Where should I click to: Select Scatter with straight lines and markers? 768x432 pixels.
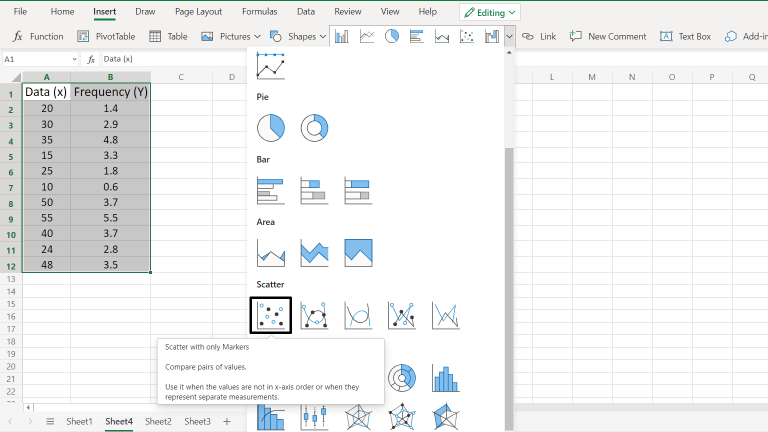point(402,315)
